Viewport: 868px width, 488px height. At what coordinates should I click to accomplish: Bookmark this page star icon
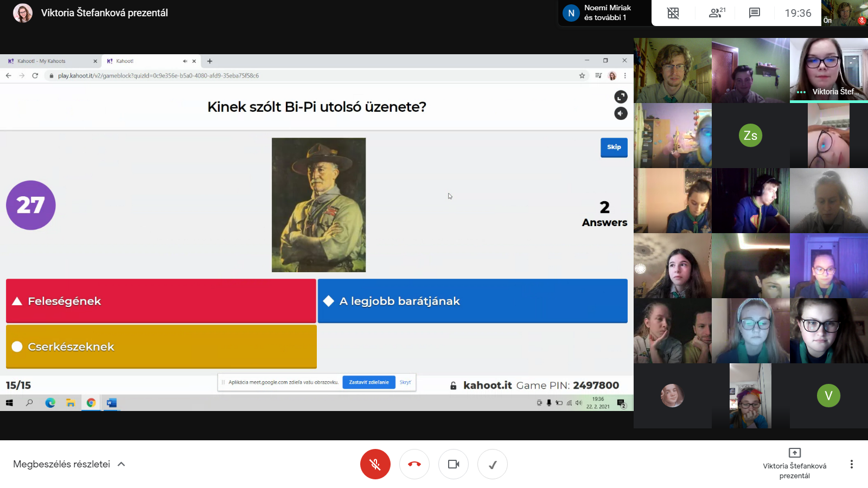(x=582, y=76)
